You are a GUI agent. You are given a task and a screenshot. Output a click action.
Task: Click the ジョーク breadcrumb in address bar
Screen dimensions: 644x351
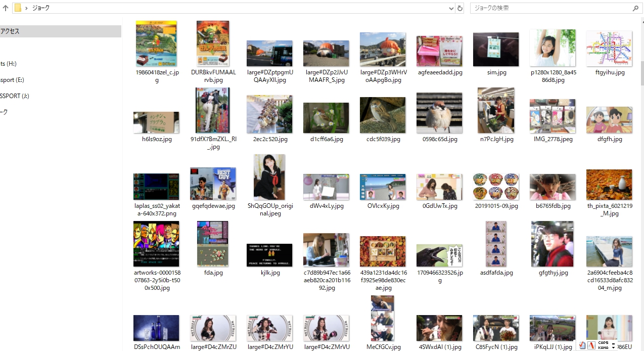[41, 8]
